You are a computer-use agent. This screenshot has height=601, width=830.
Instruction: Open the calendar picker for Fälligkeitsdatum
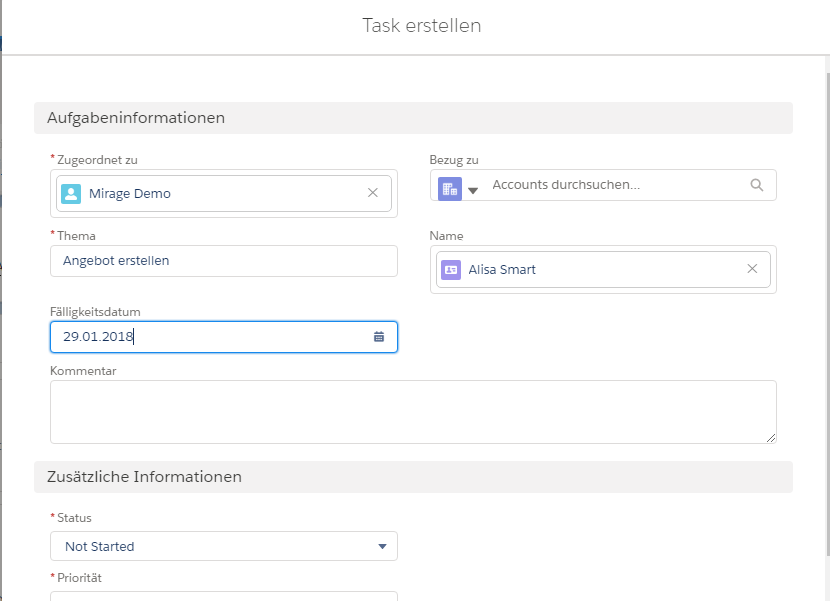point(379,337)
